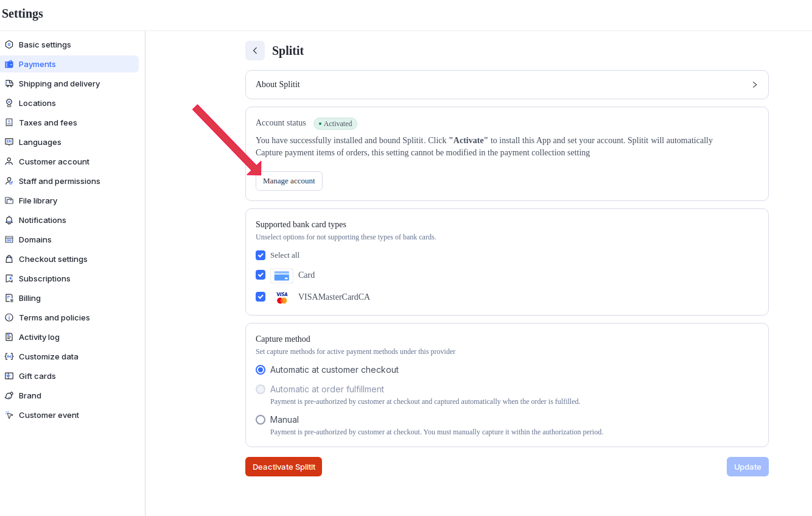Click the Supported bank card types heading

click(301, 224)
